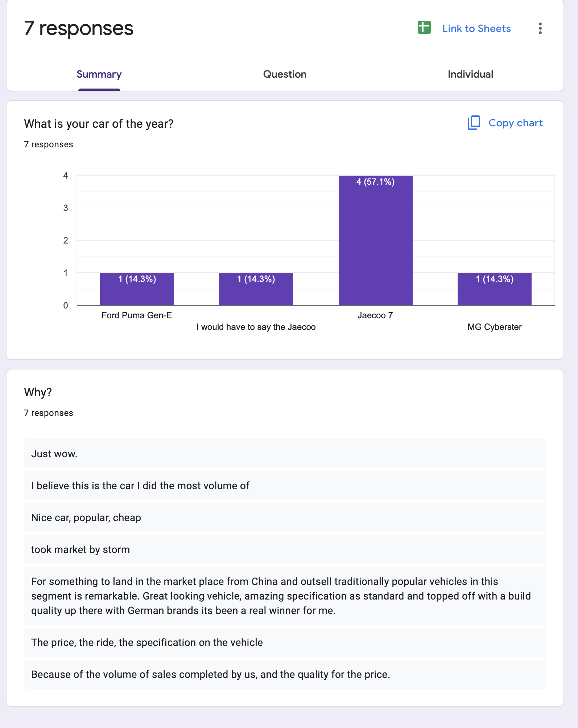This screenshot has height=728, width=578.
Task: Click the Copy chart clipboard icon
Action: coord(474,123)
